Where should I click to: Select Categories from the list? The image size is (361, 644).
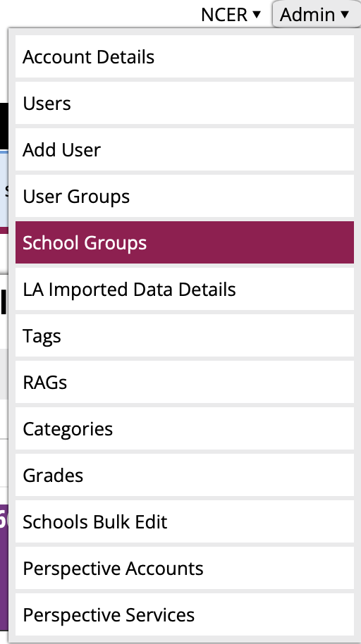point(184,428)
